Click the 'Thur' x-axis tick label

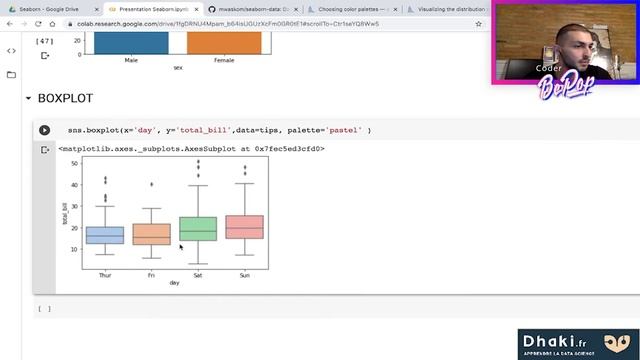click(x=105, y=276)
